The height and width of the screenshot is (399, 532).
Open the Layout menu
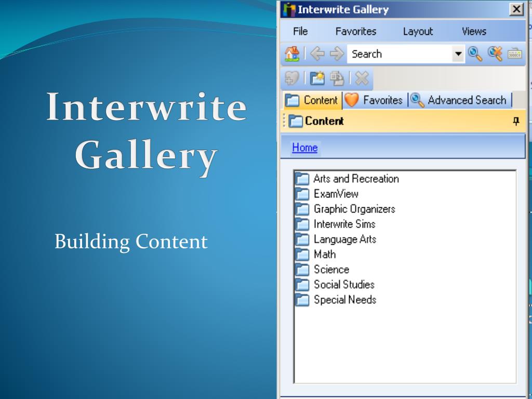(418, 31)
